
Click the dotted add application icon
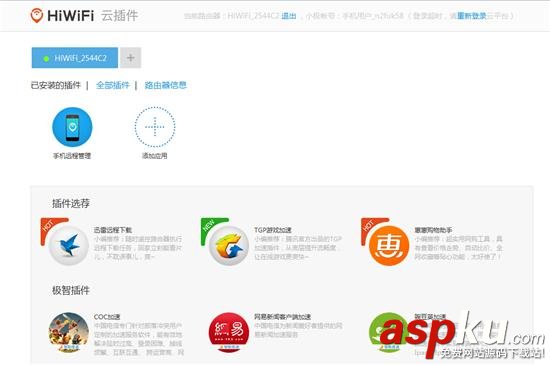[155, 127]
